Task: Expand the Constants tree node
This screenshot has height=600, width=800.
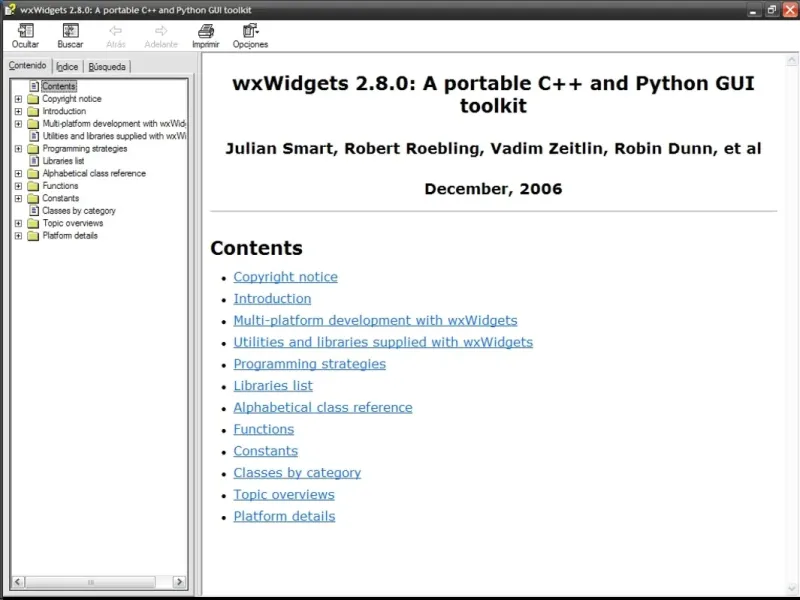Action: [18, 198]
